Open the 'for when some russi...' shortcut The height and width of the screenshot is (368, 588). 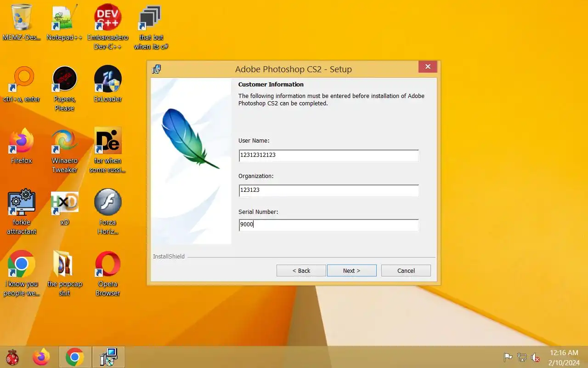[x=107, y=150]
